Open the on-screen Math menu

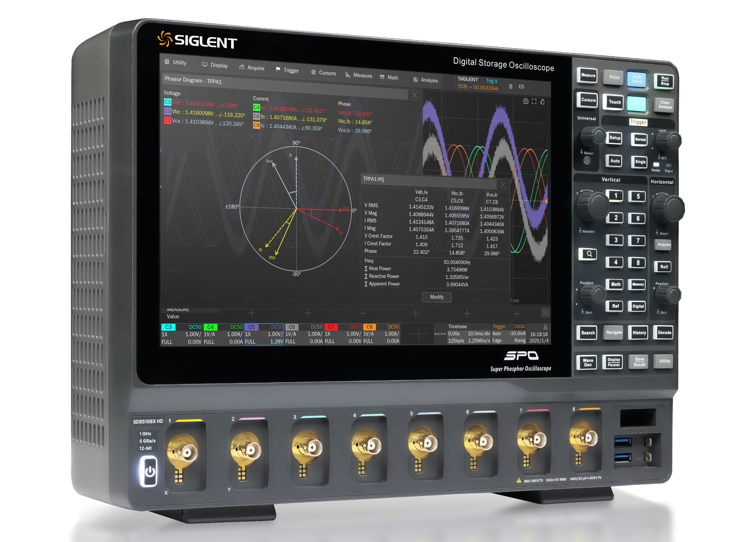pyautogui.click(x=389, y=77)
